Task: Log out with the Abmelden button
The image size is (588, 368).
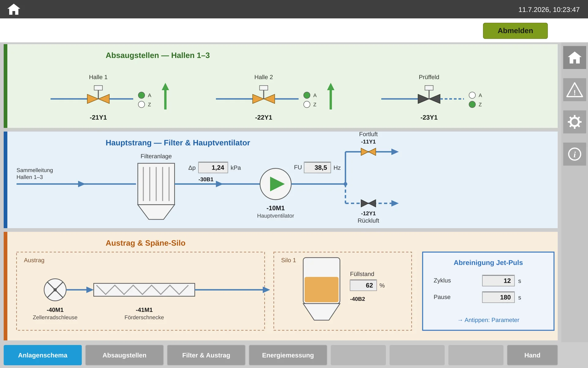Action: 515,31
